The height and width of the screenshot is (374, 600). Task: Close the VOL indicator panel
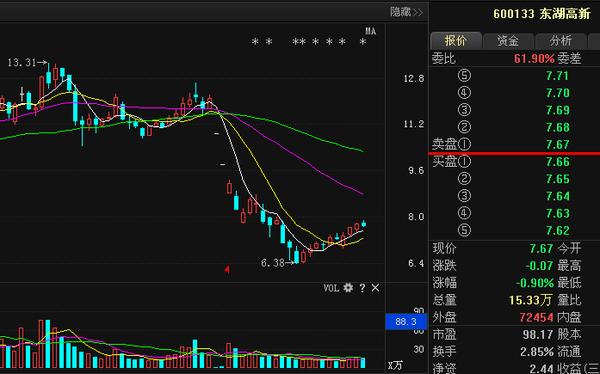click(375, 288)
